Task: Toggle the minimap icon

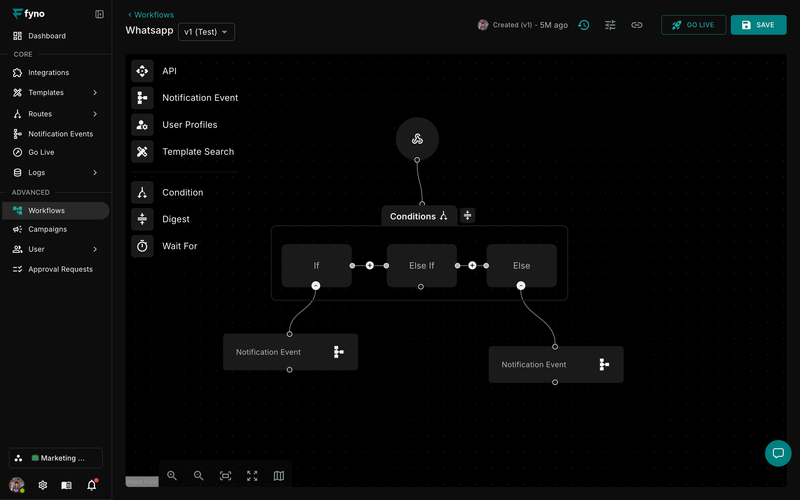Action: pyautogui.click(x=279, y=476)
